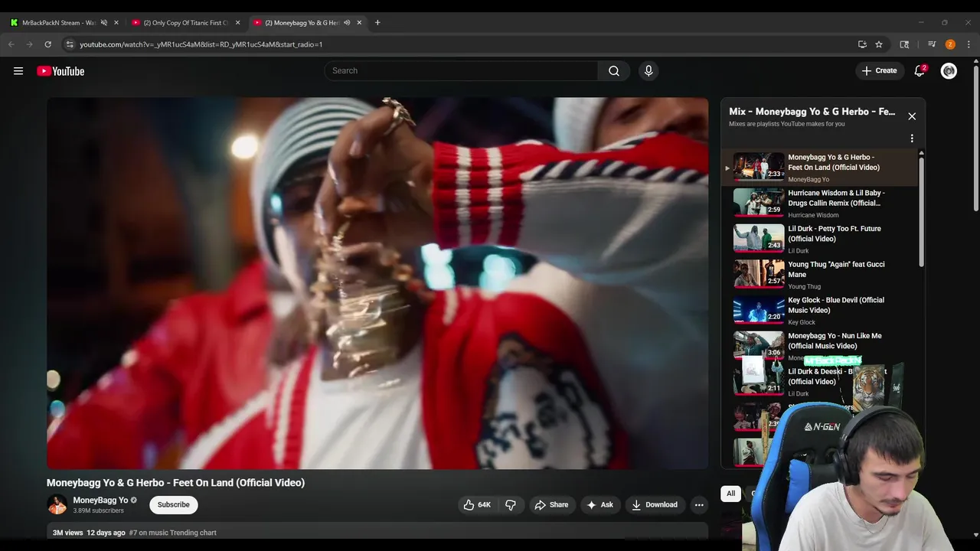Go to YouTube home via logo
Viewport: 980px width, 551px height.
60,71
